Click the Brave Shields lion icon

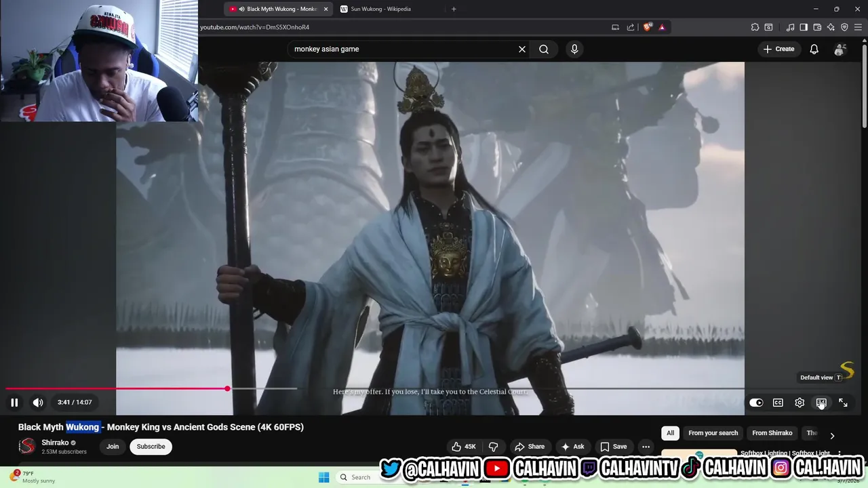(648, 27)
